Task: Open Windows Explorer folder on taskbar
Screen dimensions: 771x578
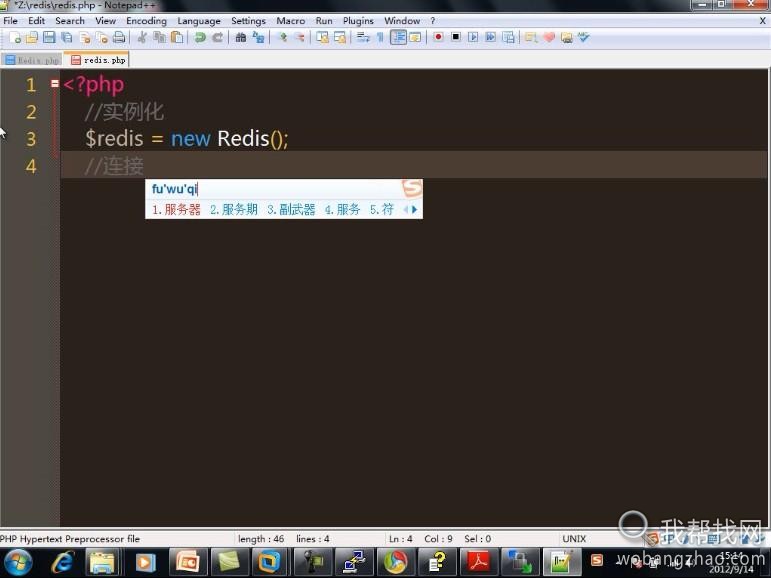Action: click(x=102, y=562)
